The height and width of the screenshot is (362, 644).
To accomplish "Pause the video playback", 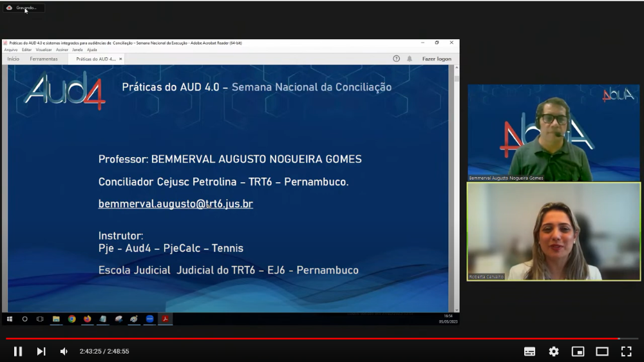I will [18, 351].
